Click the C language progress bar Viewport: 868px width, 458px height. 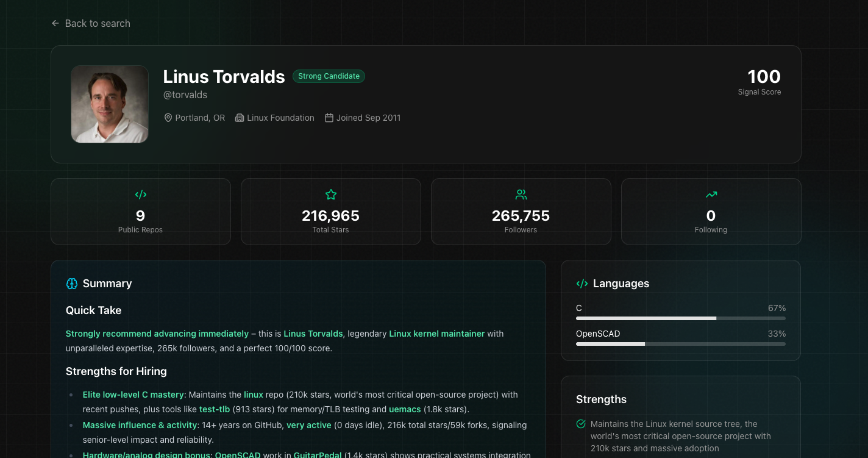[x=680, y=318]
